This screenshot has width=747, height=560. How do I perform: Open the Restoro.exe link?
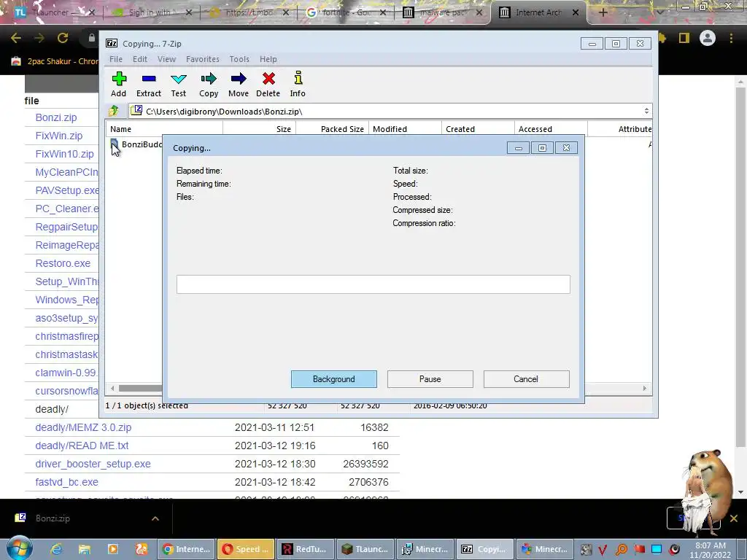pos(63,263)
